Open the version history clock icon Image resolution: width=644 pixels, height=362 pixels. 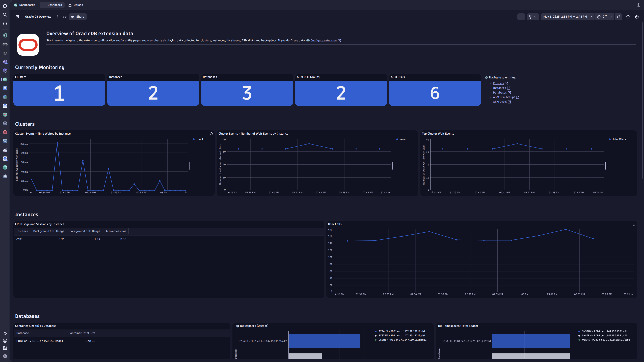click(628, 17)
